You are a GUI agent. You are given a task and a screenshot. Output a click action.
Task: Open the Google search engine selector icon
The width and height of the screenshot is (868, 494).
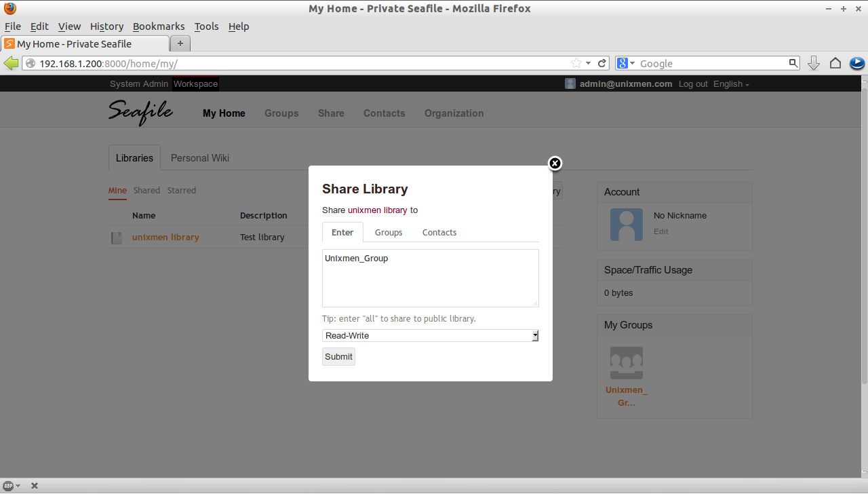point(626,63)
